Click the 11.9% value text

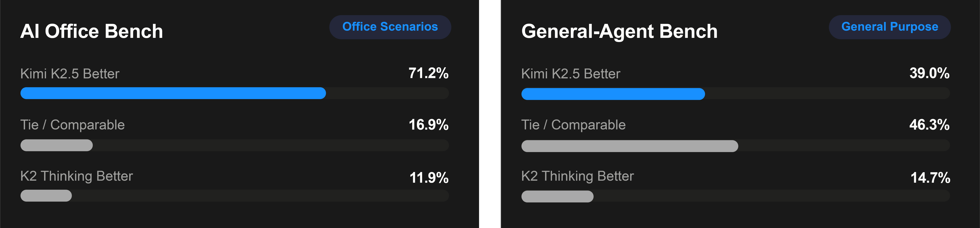coord(429,178)
